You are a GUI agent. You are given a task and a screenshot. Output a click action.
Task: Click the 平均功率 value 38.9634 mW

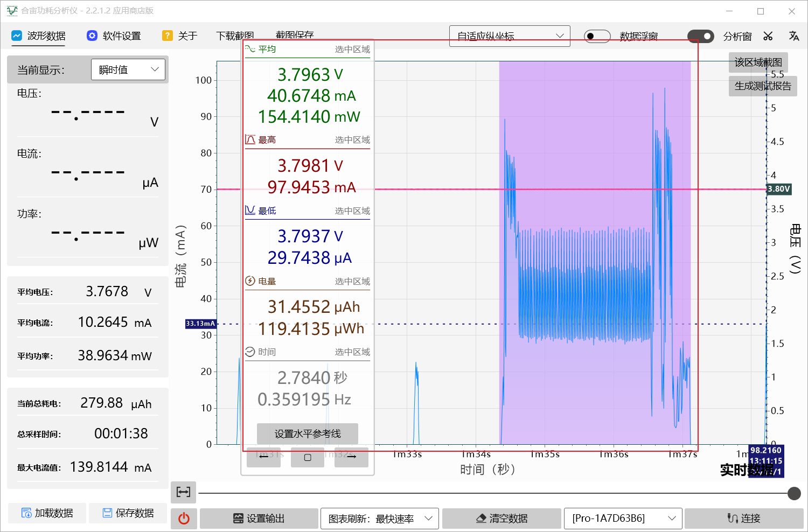115,355
